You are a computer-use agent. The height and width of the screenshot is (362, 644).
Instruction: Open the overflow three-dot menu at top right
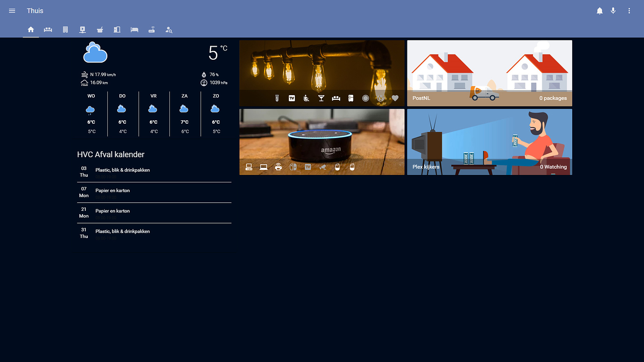629,10
